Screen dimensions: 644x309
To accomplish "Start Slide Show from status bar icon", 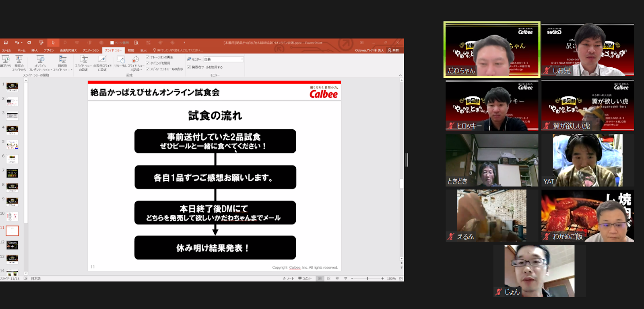I will pyautogui.click(x=346, y=278).
